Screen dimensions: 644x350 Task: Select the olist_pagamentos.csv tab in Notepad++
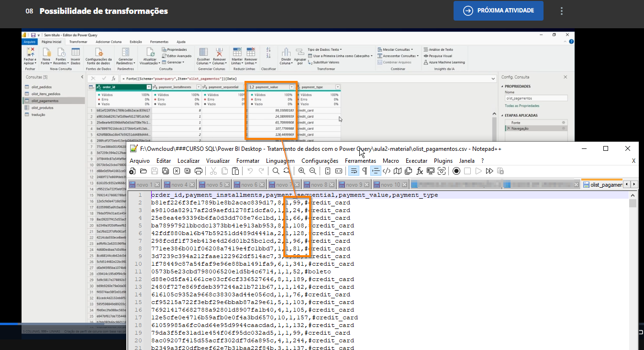(602, 184)
